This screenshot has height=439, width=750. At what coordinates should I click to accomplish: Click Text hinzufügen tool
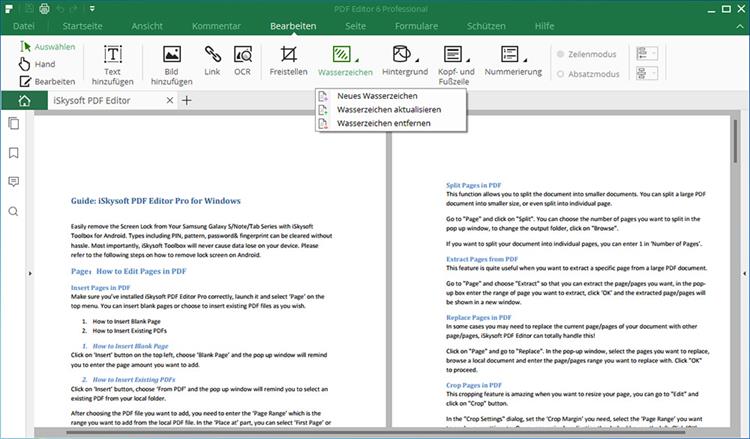coord(112,65)
